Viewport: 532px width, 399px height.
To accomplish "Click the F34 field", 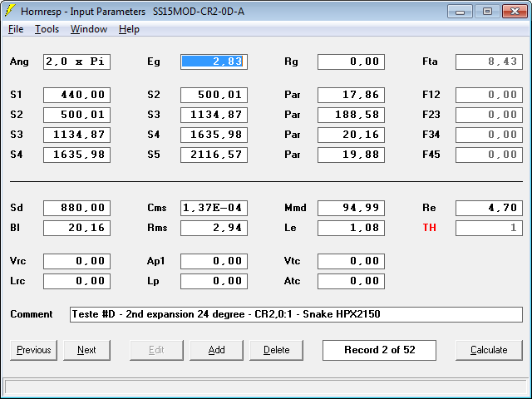I will [x=489, y=135].
